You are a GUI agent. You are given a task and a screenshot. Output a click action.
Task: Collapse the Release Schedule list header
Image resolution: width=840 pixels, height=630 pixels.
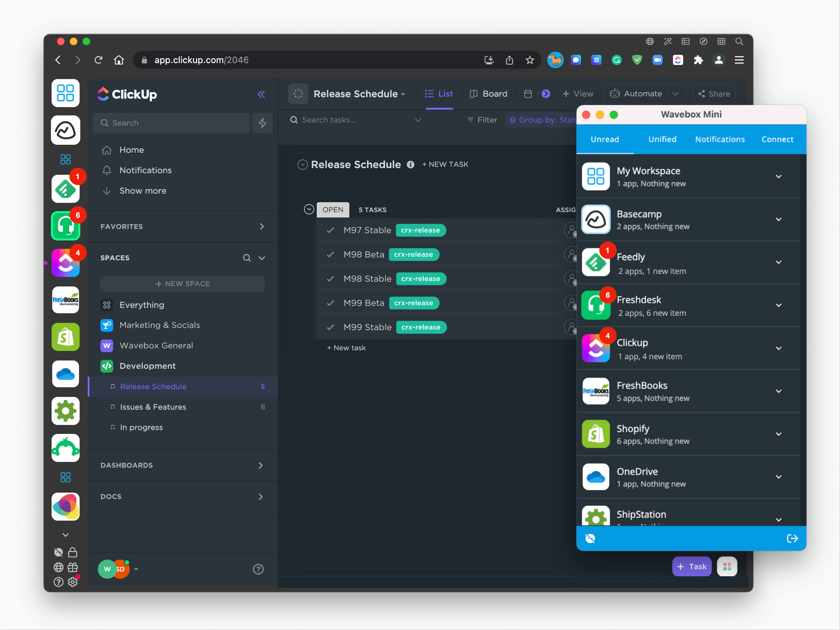(x=303, y=164)
